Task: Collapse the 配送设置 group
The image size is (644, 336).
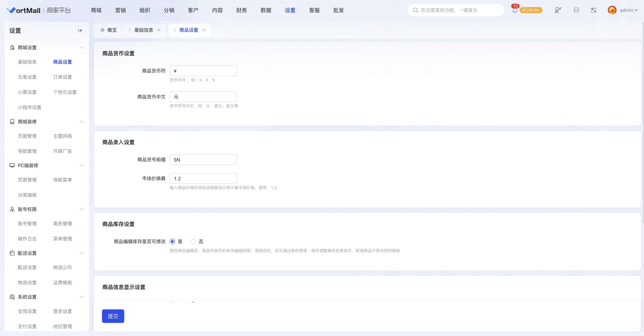Action: click(x=82, y=253)
